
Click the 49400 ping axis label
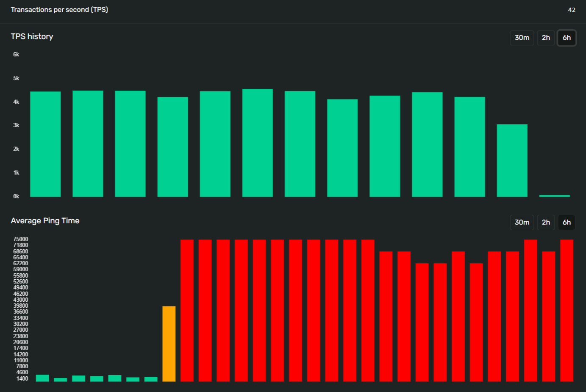click(x=20, y=287)
